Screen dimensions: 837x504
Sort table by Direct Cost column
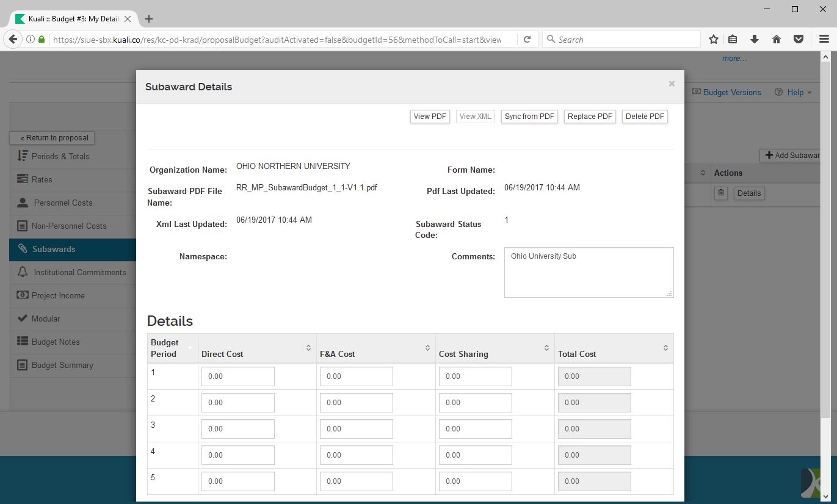tap(308, 348)
